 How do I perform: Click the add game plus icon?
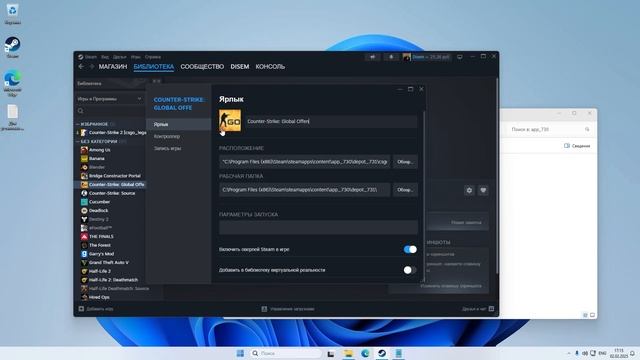point(81,309)
